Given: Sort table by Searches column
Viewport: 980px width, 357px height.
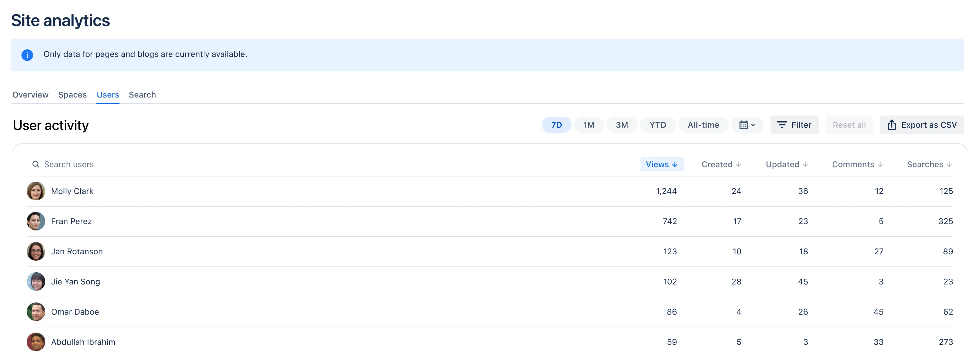Looking at the screenshot, I should coord(929,164).
